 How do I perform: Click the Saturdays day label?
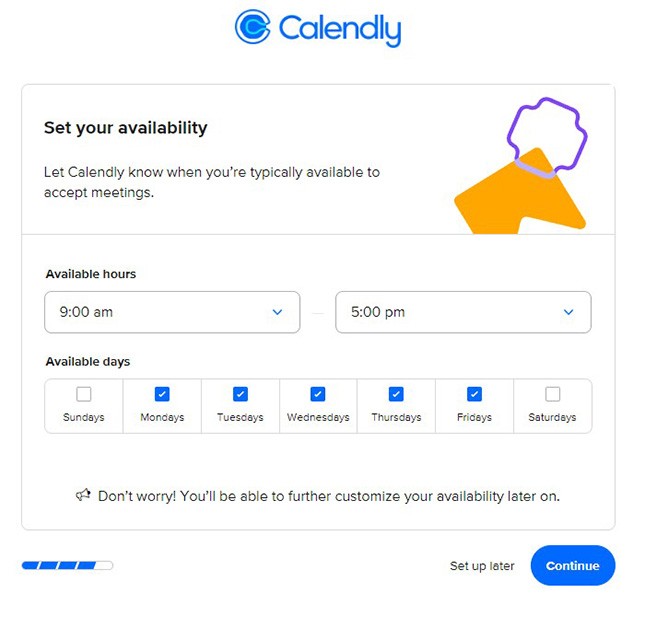[552, 417]
